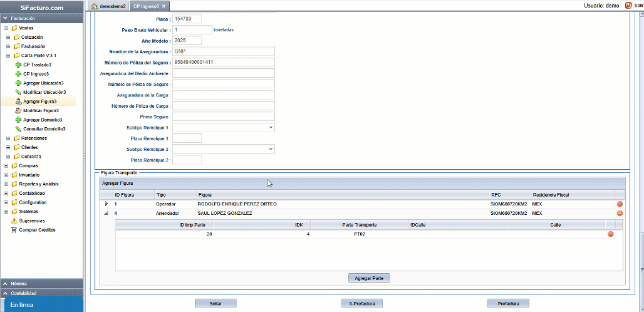644x312 pixels.
Task: Click the Agregar Ubicación3 green plus icon
Action: coord(18,83)
